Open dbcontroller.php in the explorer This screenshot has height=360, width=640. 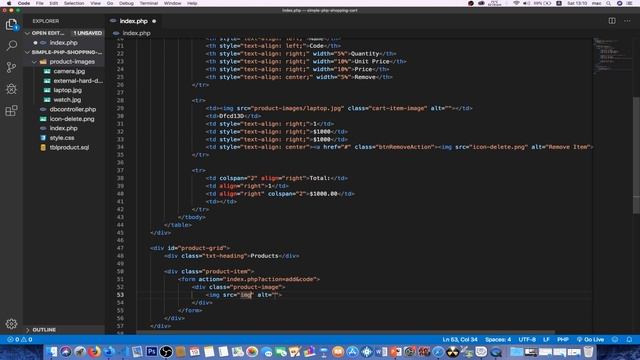point(73,109)
